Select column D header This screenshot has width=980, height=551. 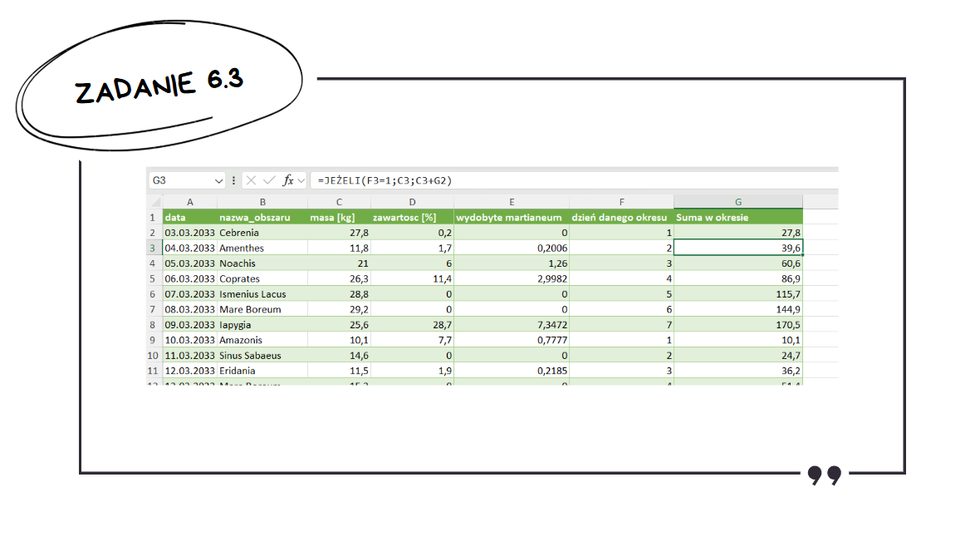point(412,202)
